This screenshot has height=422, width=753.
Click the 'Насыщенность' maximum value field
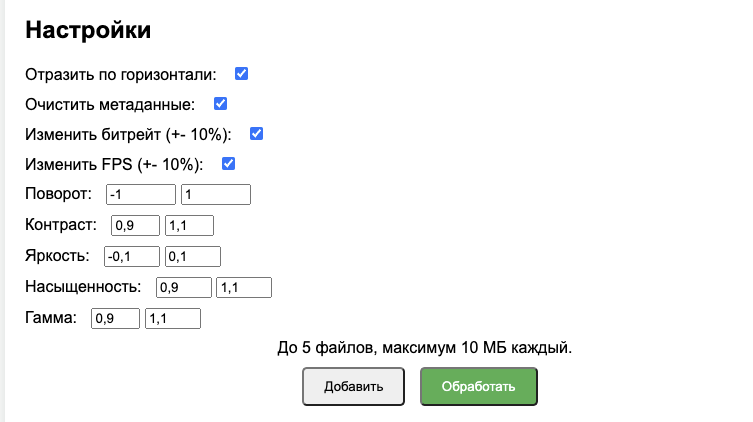click(244, 288)
